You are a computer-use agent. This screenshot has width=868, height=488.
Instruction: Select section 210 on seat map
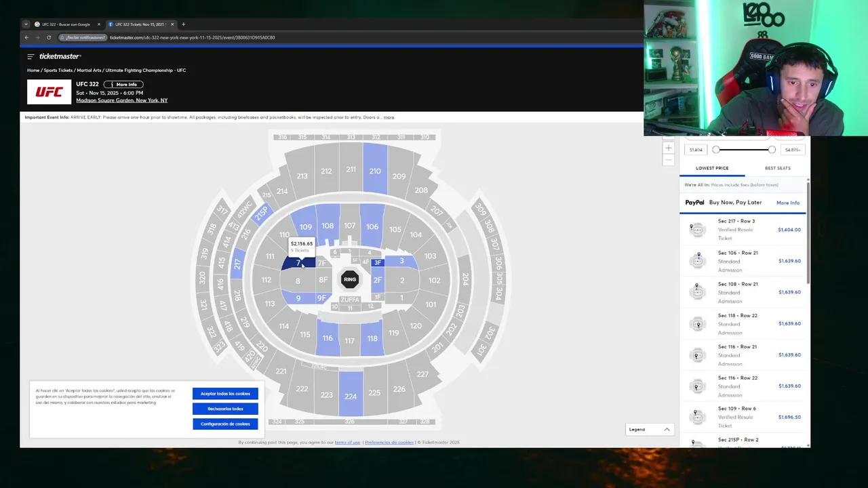click(375, 171)
